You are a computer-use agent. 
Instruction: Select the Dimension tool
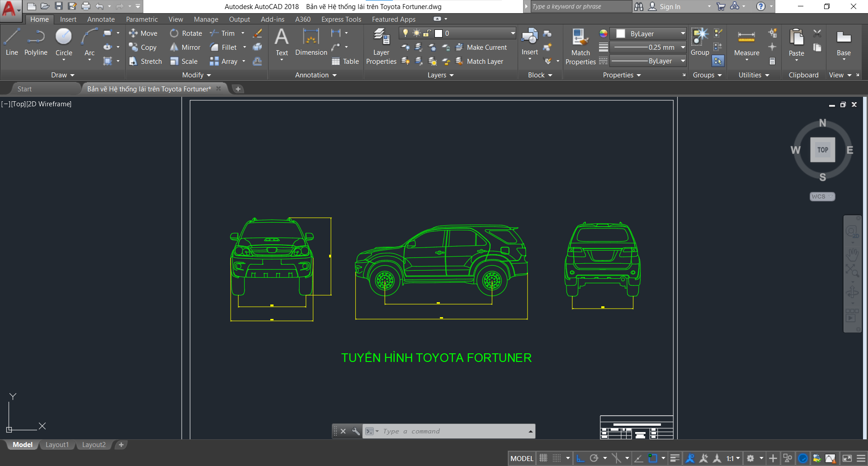(311, 42)
